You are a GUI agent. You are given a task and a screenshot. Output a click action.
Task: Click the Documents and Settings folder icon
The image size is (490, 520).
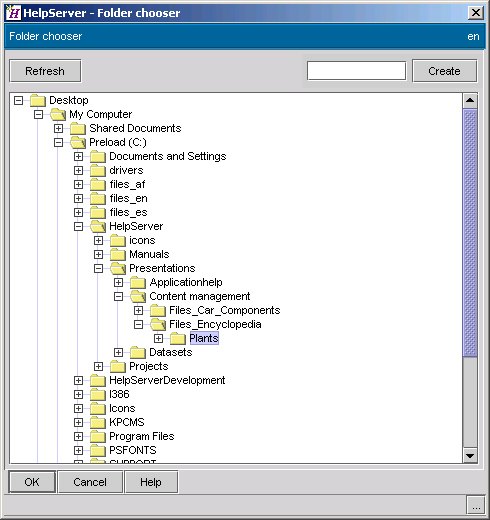[98, 156]
